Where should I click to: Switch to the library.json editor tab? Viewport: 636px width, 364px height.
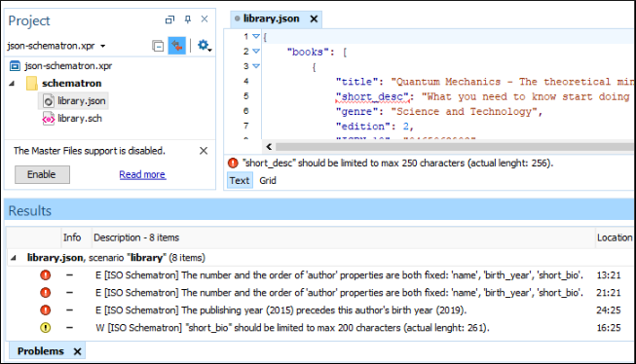point(271,18)
